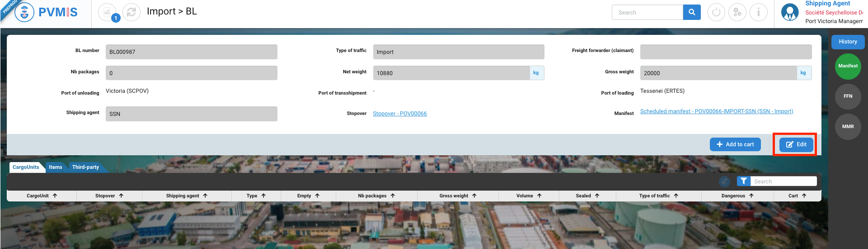Focus the top header Search field
868x249 pixels.
coord(647,13)
